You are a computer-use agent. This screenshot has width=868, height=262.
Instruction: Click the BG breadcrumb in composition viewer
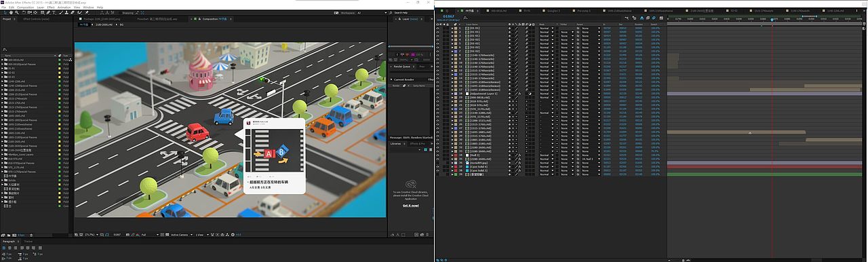point(121,24)
